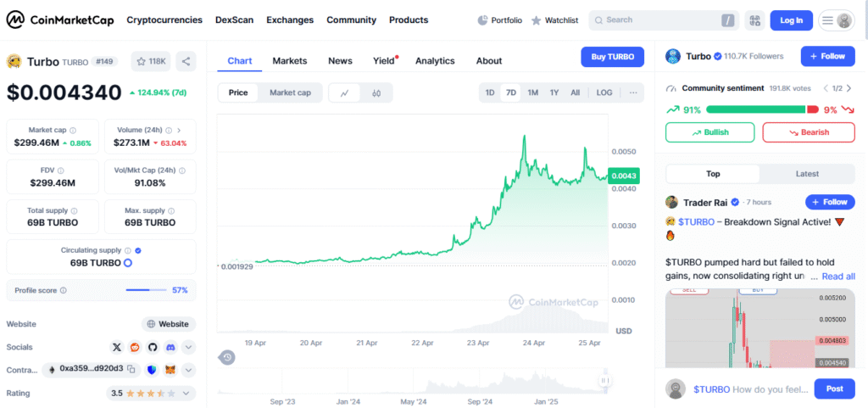Expand more social links chevron
Viewport: 868px width, 408px height.
pyautogui.click(x=188, y=348)
